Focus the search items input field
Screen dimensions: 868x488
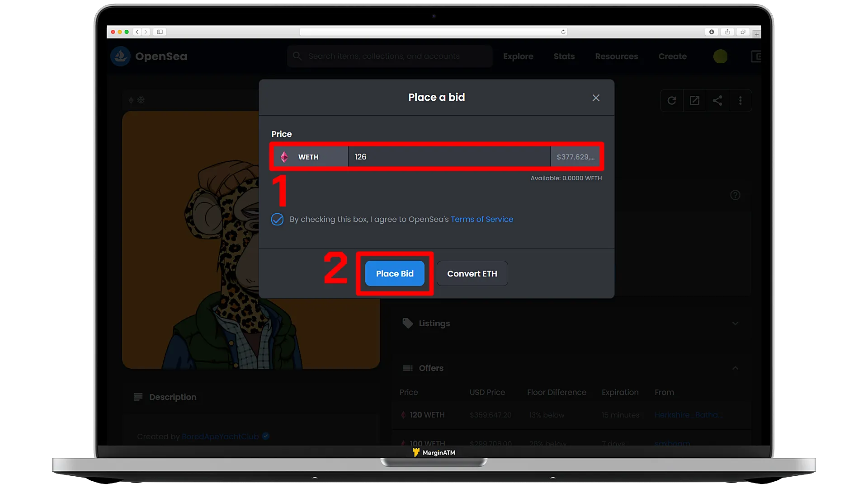click(x=390, y=56)
